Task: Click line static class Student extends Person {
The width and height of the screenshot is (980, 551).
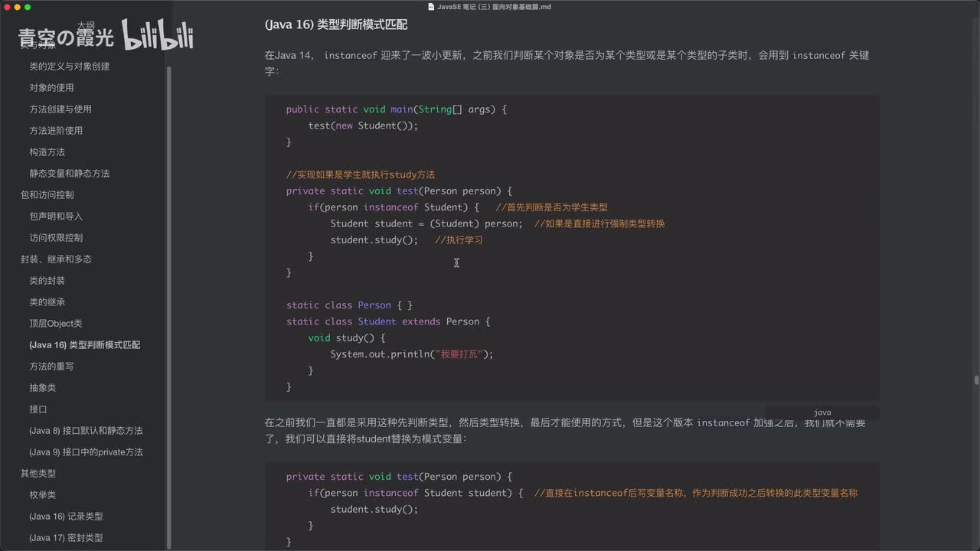Action: click(x=388, y=321)
